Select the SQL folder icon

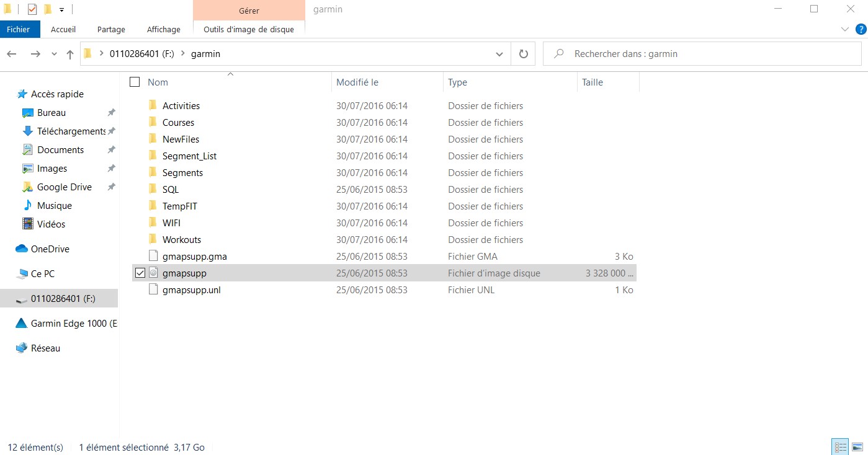(153, 189)
